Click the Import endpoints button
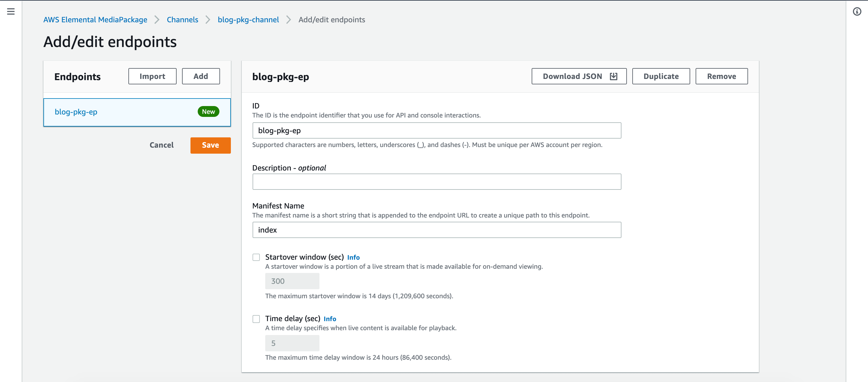This screenshot has height=382, width=868. (x=152, y=76)
